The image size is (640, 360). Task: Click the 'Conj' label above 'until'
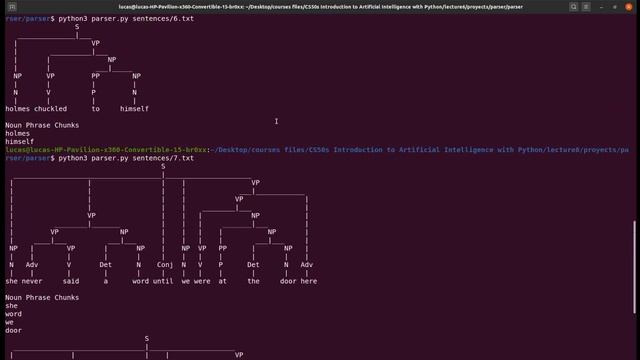point(165,264)
